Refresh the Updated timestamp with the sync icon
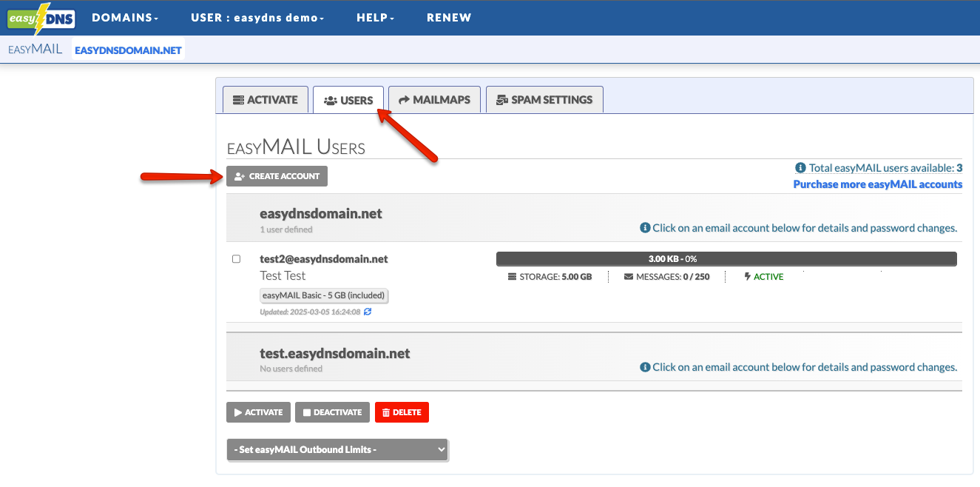The width and height of the screenshot is (980, 487). [368, 312]
